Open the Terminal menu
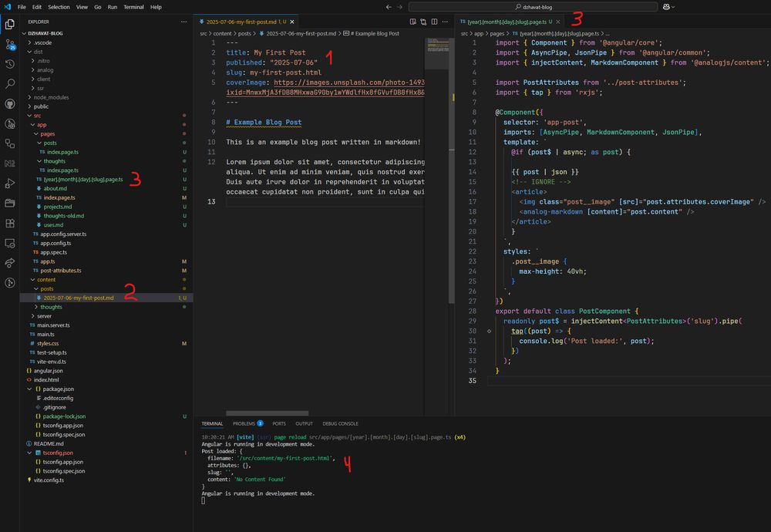 [133, 7]
